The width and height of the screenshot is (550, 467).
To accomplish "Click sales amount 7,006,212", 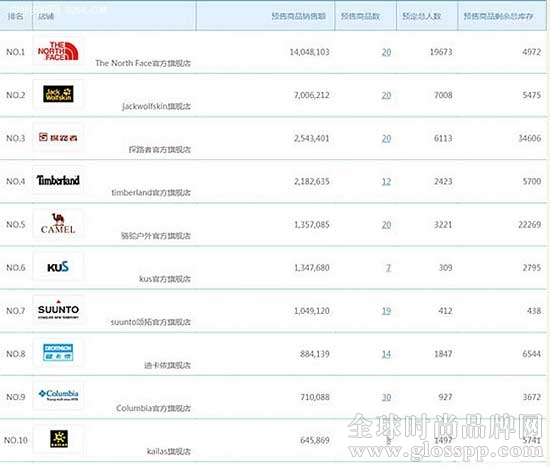I will point(311,95).
